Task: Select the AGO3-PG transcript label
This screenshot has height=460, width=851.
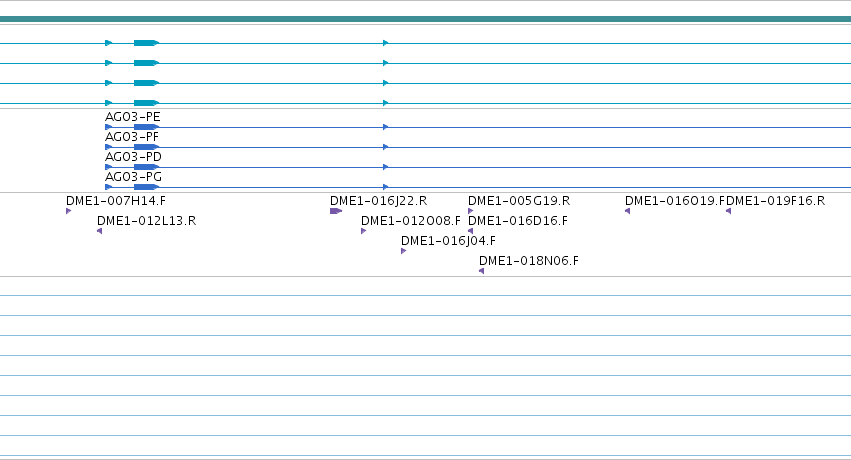Action: coord(133,177)
